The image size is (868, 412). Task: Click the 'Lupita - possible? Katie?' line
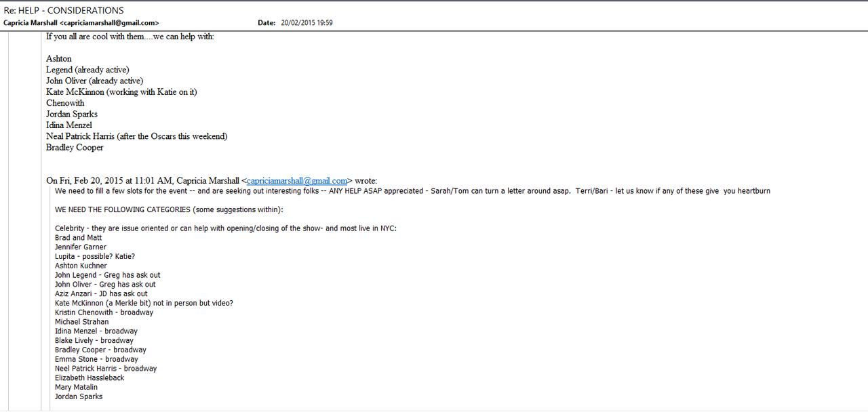coord(95,257)
